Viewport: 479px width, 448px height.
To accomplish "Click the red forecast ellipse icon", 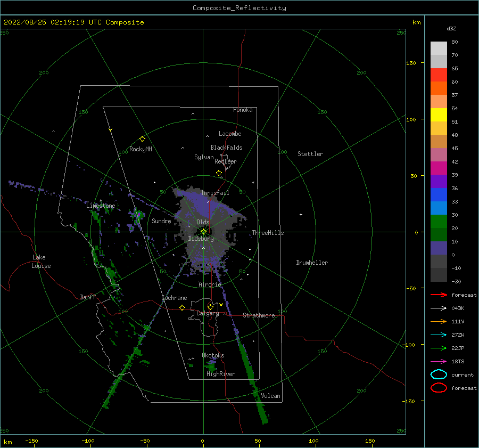I will [439, 388].
